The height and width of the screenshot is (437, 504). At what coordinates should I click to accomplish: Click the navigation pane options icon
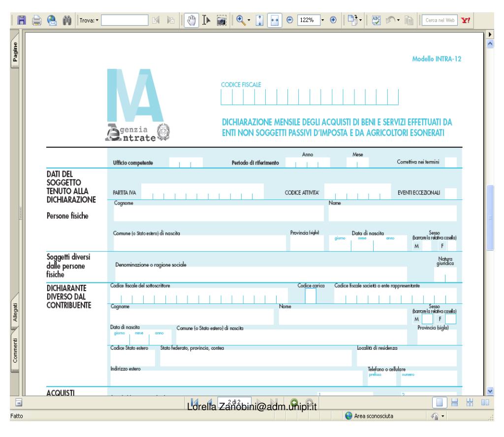tap(19, 402)
